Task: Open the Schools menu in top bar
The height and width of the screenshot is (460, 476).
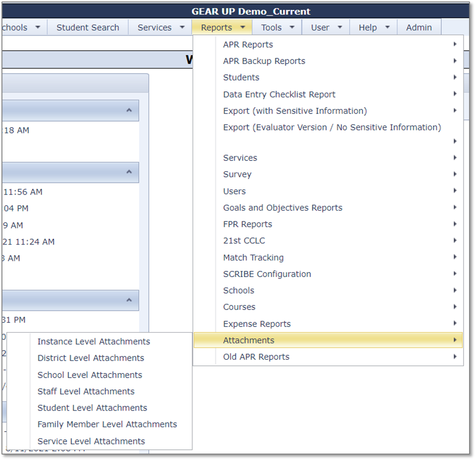Action: (x=24, y=27)
